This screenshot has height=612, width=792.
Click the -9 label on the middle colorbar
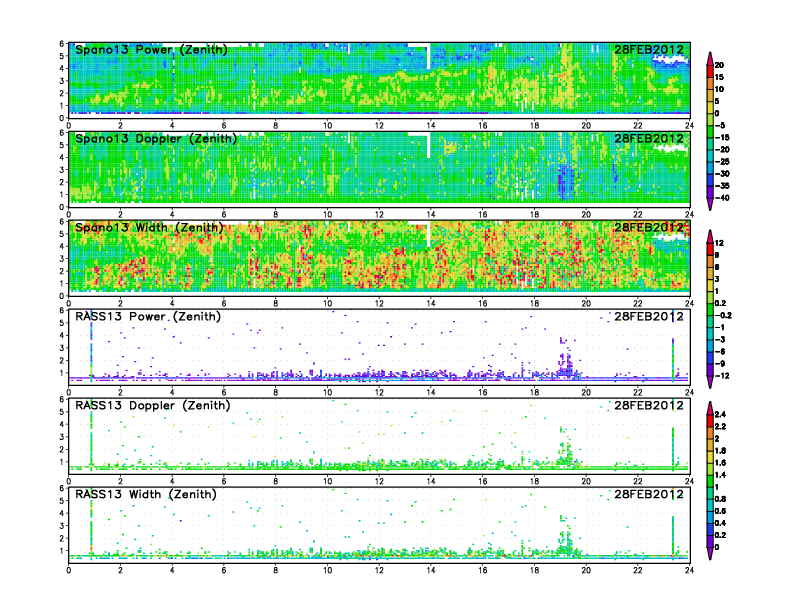(720, 364)
